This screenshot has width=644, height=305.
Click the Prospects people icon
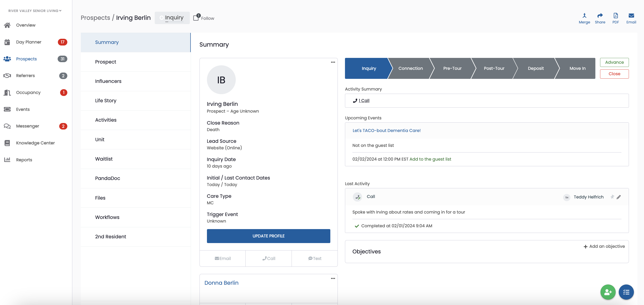pyautogui.click(x=7, y=59)
